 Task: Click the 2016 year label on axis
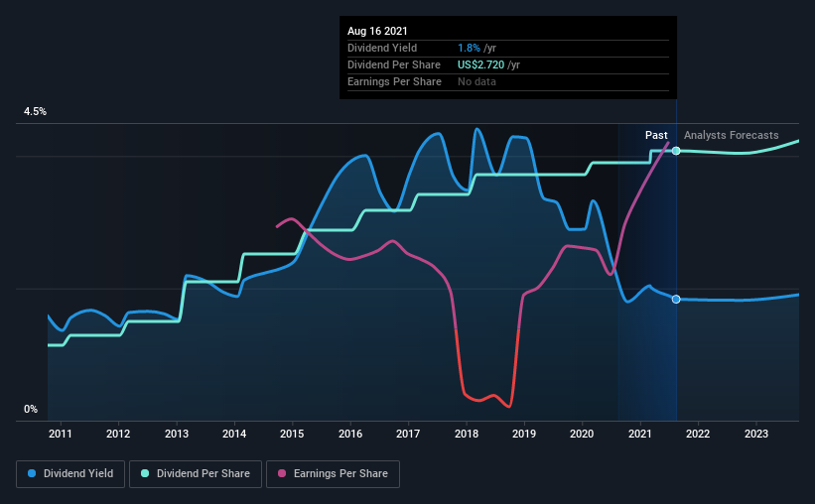(x=350, y=434)
